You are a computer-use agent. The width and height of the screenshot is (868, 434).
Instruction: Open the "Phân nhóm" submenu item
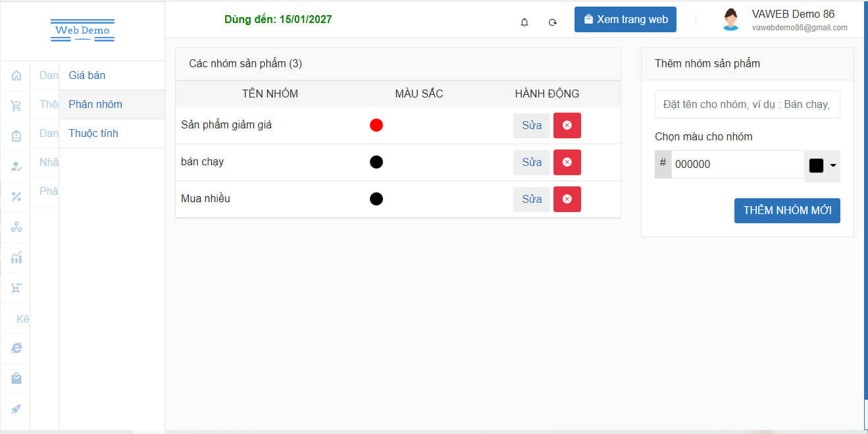(95, 104)
